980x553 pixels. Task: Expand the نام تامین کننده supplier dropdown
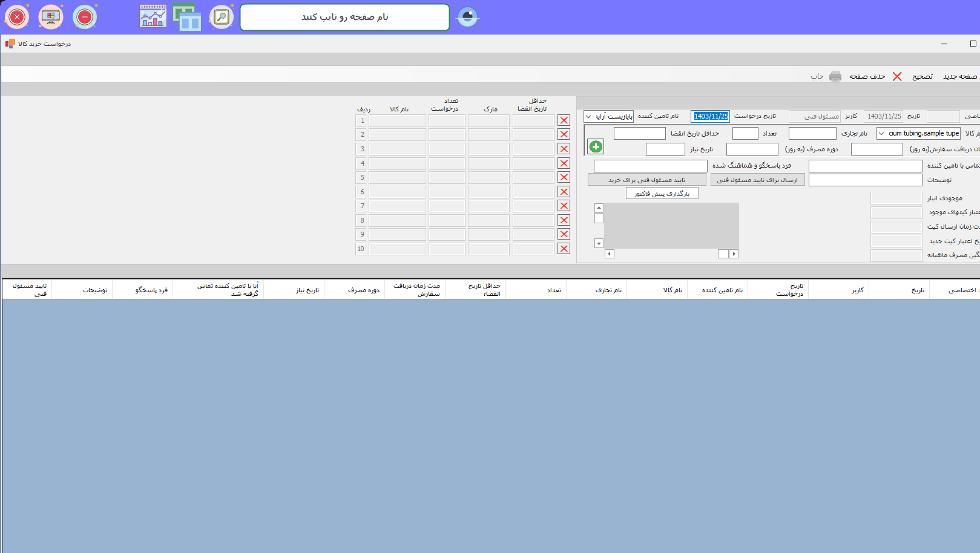[589, 116]
